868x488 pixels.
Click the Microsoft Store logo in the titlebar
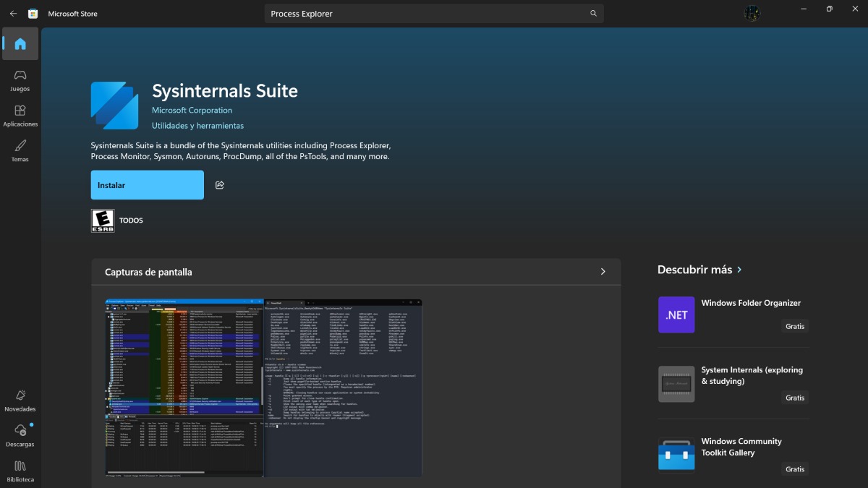click(x=32, y=13)
